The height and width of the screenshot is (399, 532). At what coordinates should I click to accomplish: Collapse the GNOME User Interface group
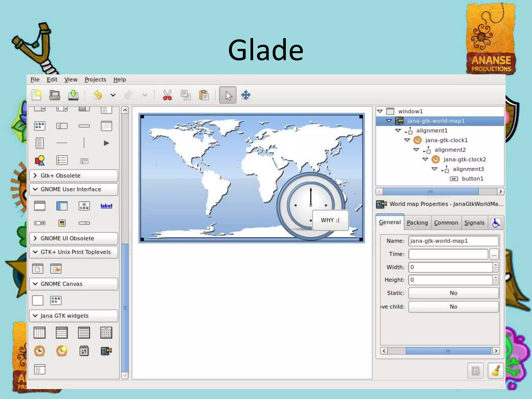coord(74,189)
